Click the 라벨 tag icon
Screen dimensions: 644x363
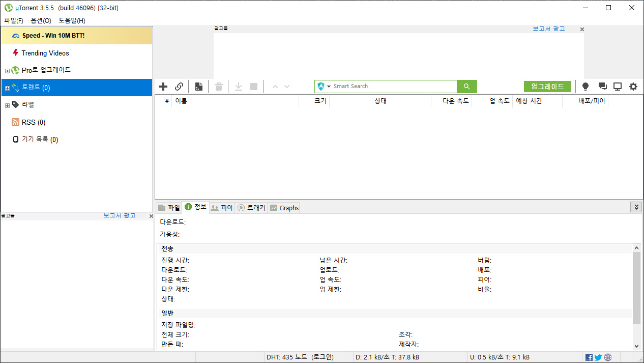click(x=16, y=104)
